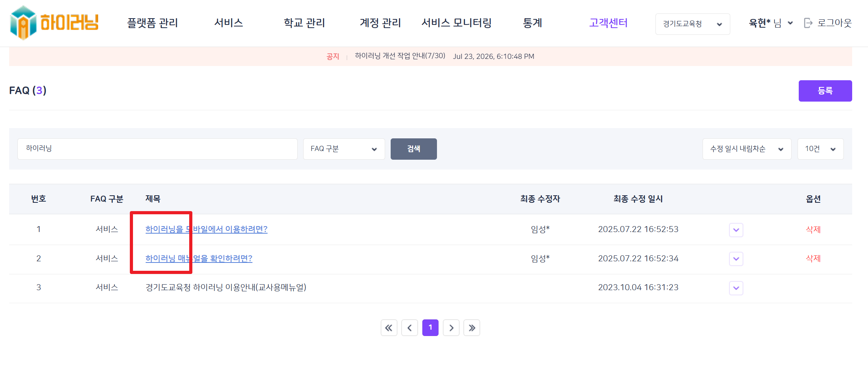Click the FAQ 구분 column header
The height and width of the screenshot is (387, 868).
click(107, 199)
